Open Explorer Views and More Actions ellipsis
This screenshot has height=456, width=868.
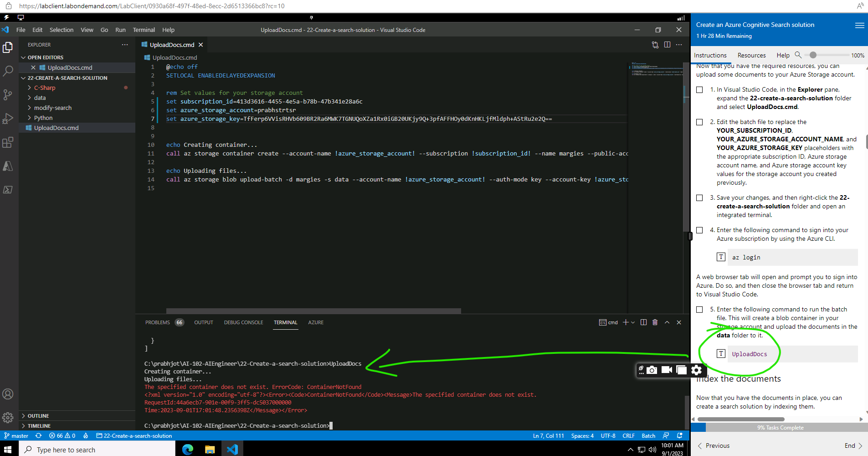point(125,45)
